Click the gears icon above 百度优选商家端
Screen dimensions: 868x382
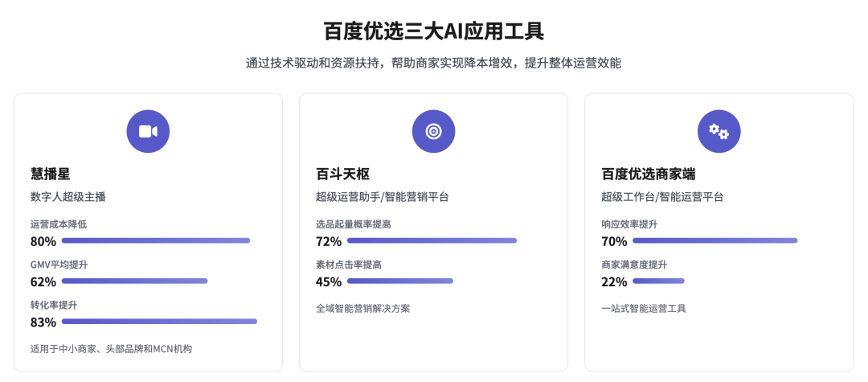point(719,131)
